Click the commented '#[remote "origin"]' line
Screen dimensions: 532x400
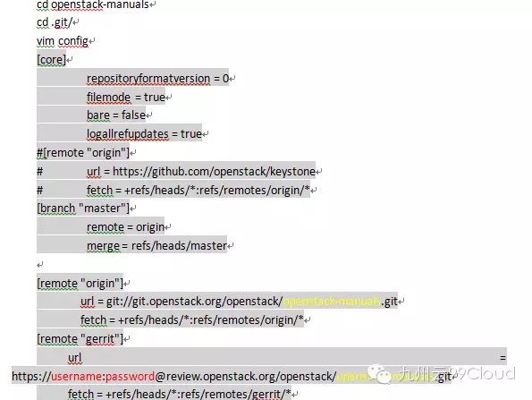pos(83,153)
